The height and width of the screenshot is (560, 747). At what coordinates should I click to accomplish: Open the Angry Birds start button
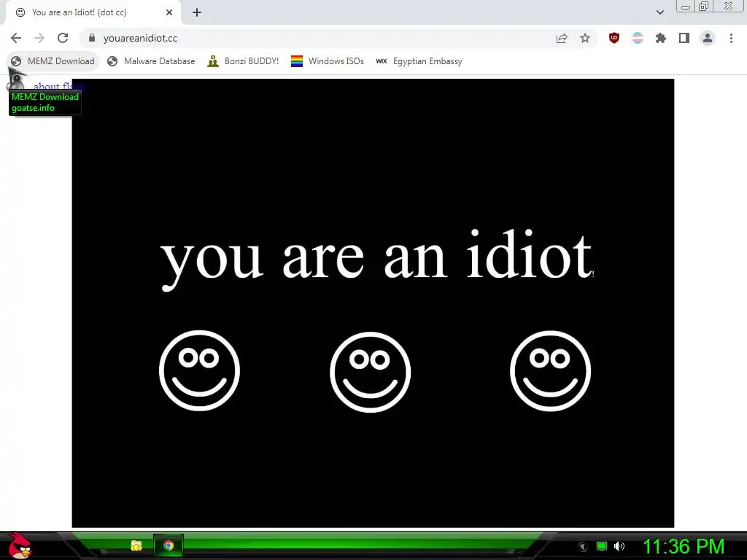tap(19, 545)
